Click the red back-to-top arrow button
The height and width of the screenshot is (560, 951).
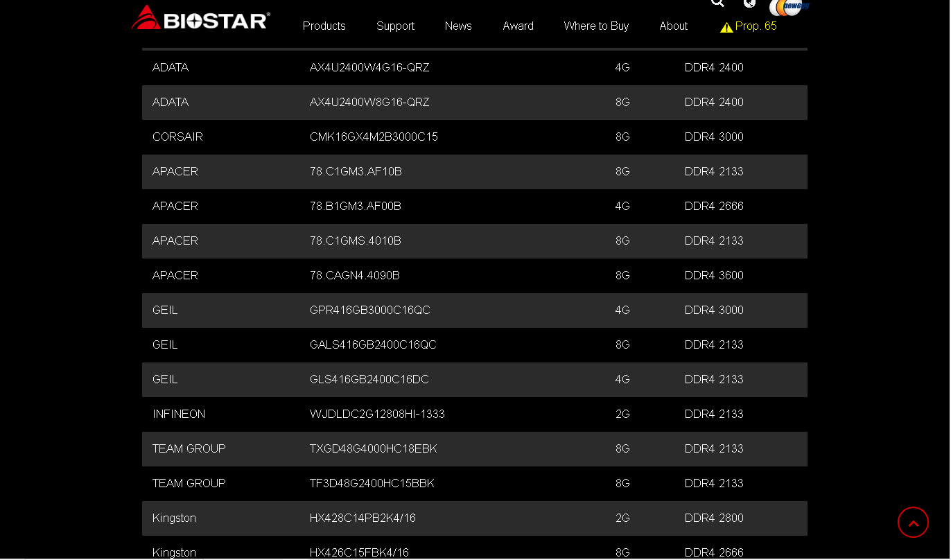913,523
